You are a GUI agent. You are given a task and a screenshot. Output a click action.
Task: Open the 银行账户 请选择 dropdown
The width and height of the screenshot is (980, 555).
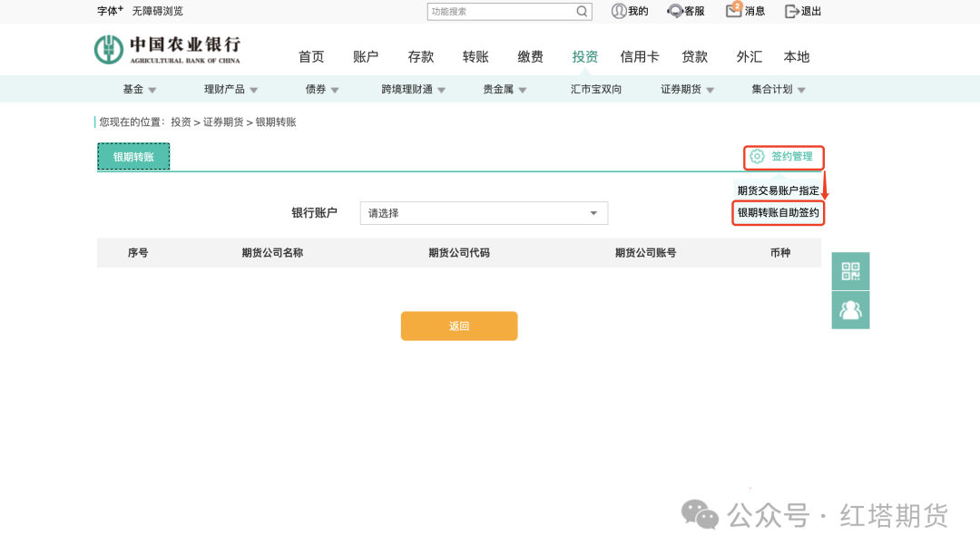click(483, 212)
